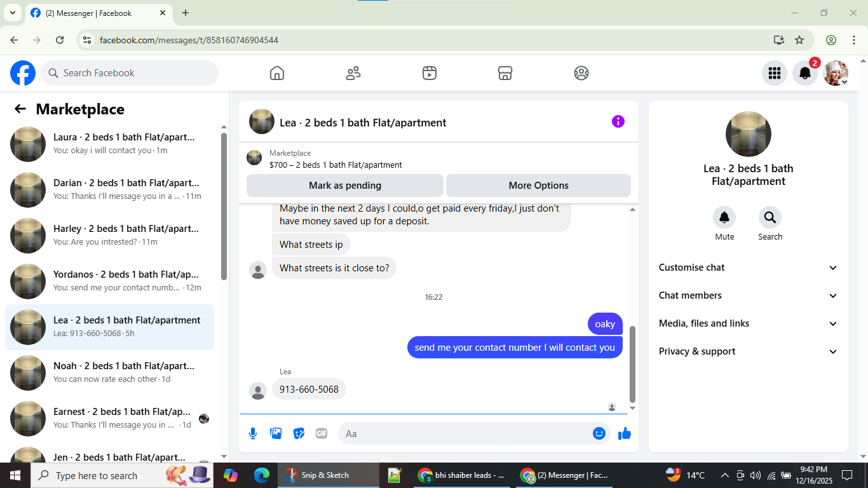The width and height of the screenshot is (868, 488).
Task: Open account menu from profile avatar
Action: pyautogui.click(x=836, y=73)
